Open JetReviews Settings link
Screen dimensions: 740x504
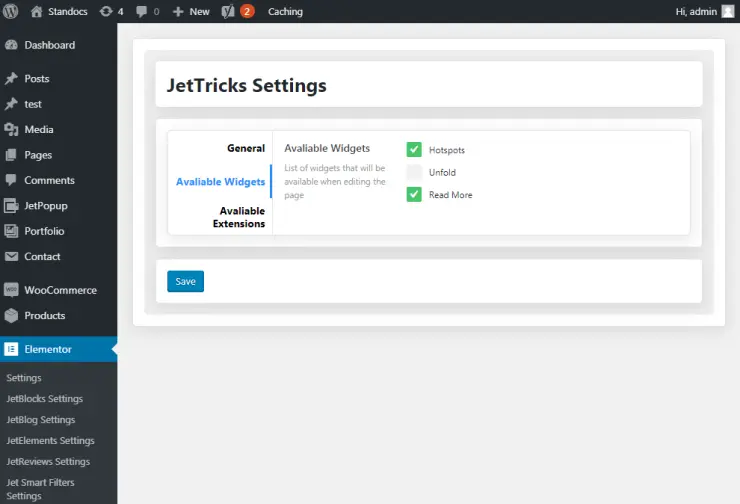pos(48,462)
